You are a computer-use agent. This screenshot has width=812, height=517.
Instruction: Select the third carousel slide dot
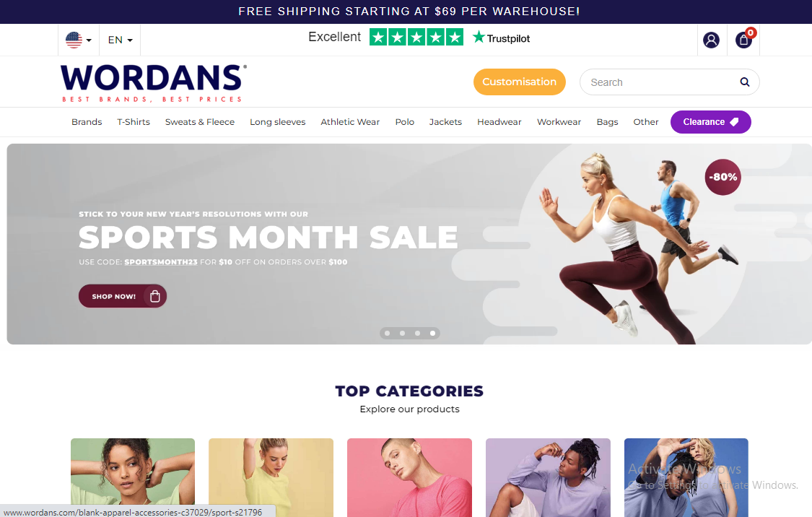coord(417,333)
